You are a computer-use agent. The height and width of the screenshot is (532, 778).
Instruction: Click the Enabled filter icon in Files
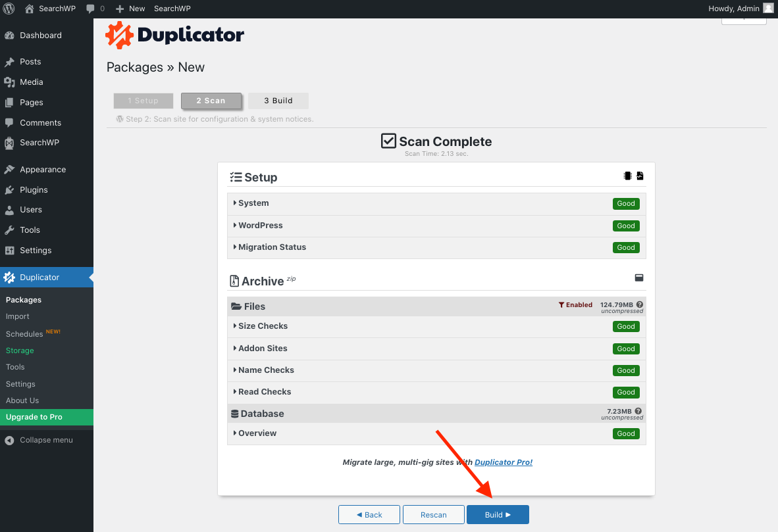point(561,305)
